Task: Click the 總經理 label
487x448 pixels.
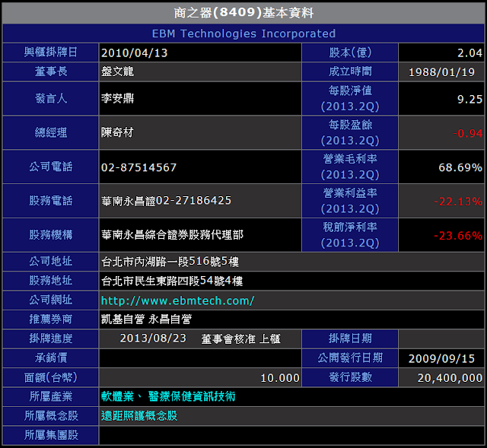Action: (x=51, y=132)
